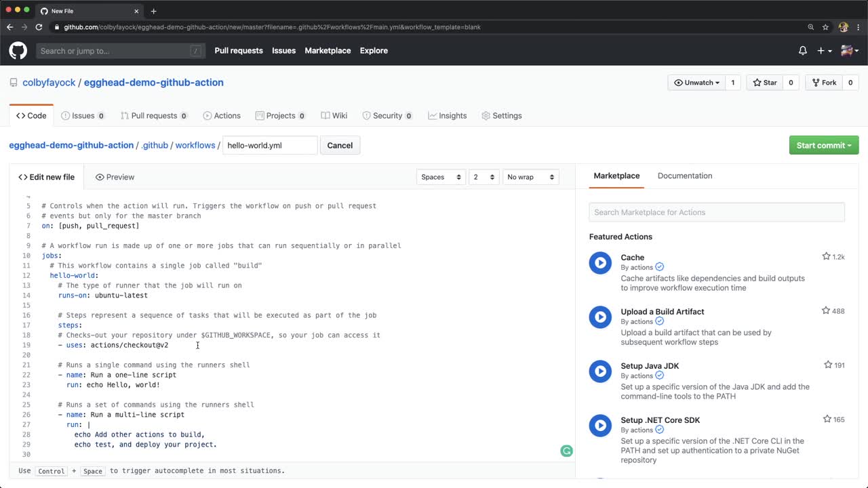This screenshot has width=868, height=488.
Task: Click the Cancel button
Action: point(340,145)
